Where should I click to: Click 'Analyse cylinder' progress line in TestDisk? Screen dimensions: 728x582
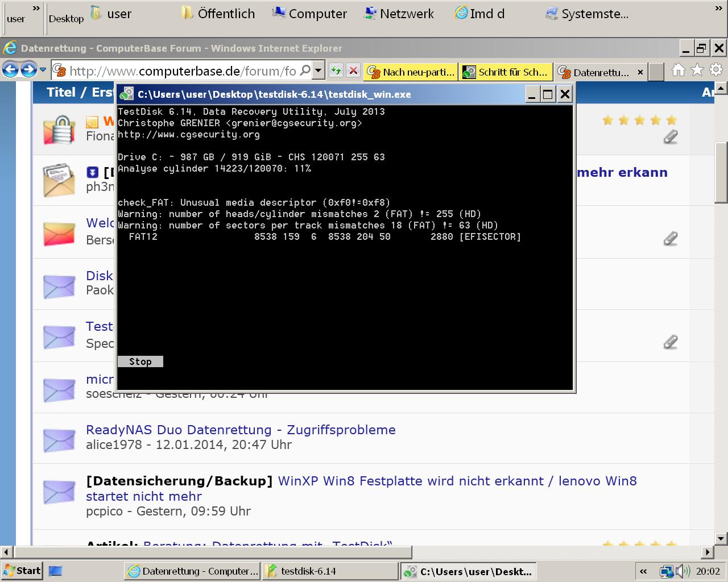coord(214,168)
